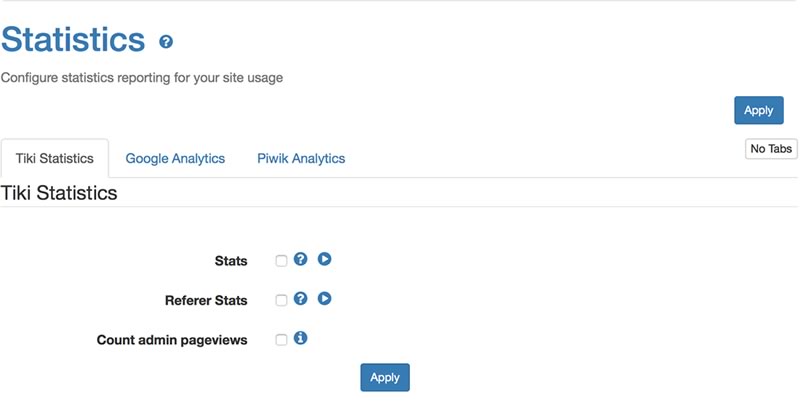Click the help icon for Stats
800x405 pixels.
tap(301, 259)
